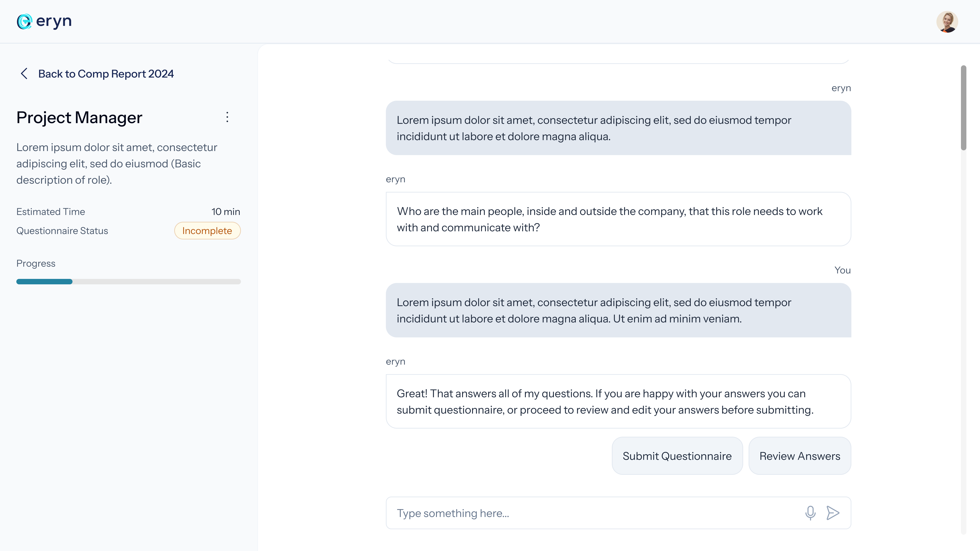Click the role description paragraph text

click(x=116, y=163)
